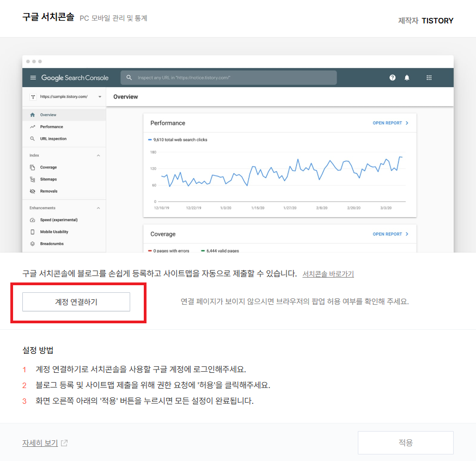Click the Sitemaps tree icon
The width and height of the screenshot is (476, 461).
[33, 179]
